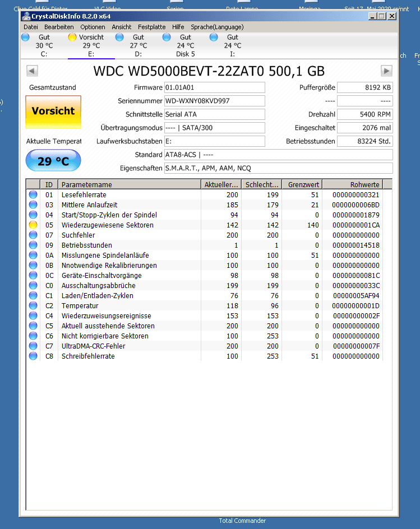Click status icon for Schreibfehlerrate

pyautogui.click(x=33, y=356)
